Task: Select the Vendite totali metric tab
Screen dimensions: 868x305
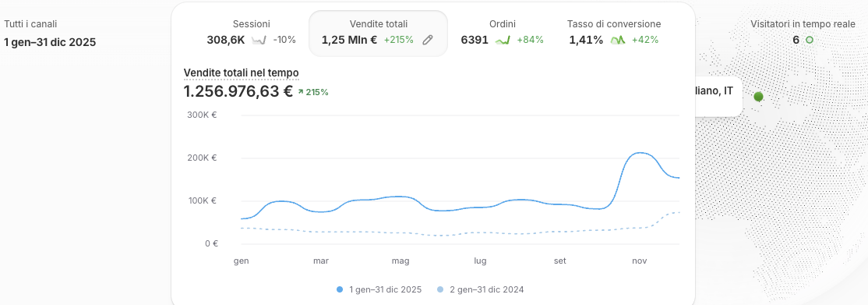Action: tap(378, 34)
